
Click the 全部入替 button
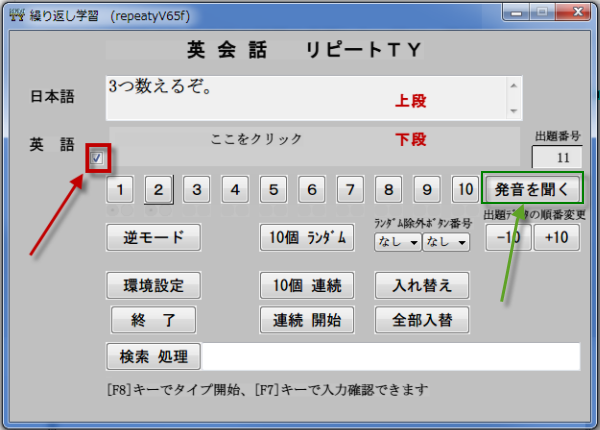click(422, 320)
